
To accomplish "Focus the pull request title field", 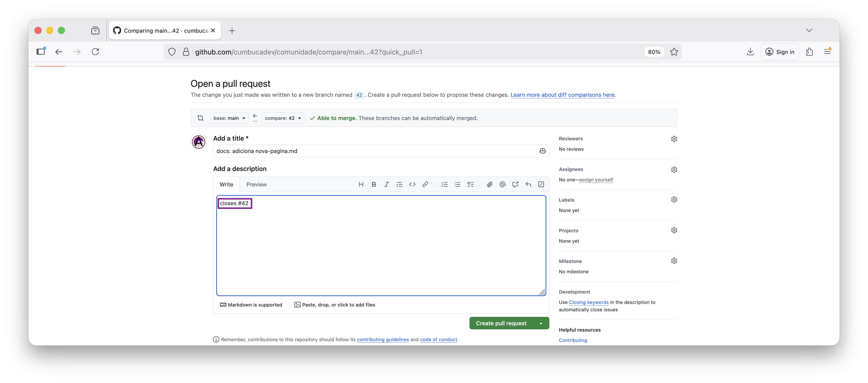I will click(381, 151).
